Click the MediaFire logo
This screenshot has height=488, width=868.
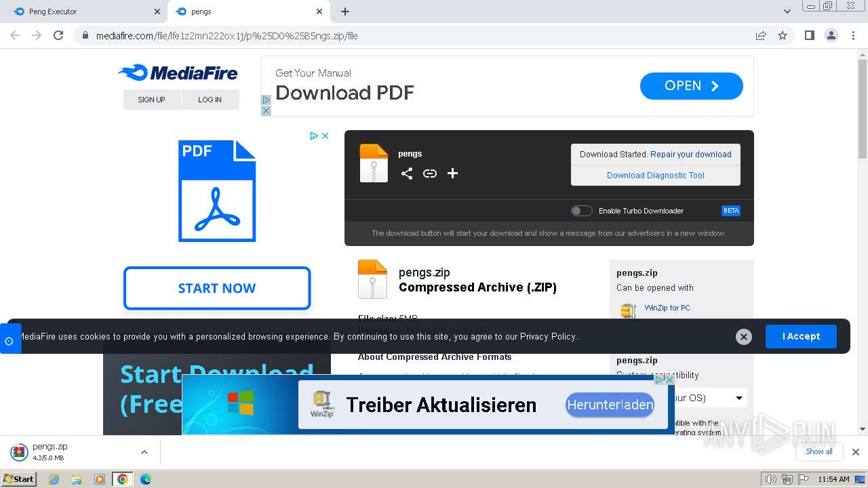pos(178,73)
